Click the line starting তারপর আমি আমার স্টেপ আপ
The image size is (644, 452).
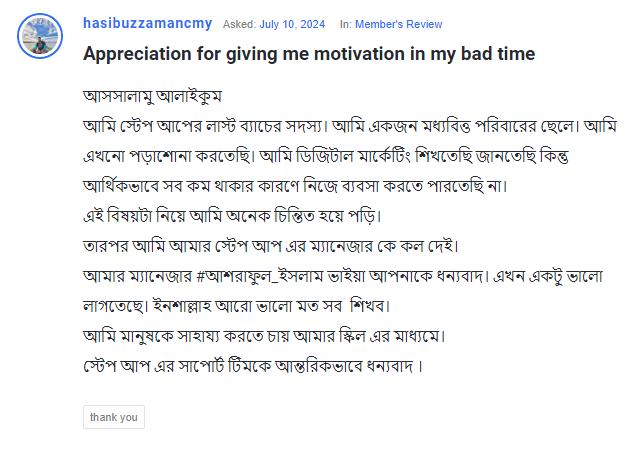(x=270, y=245)
